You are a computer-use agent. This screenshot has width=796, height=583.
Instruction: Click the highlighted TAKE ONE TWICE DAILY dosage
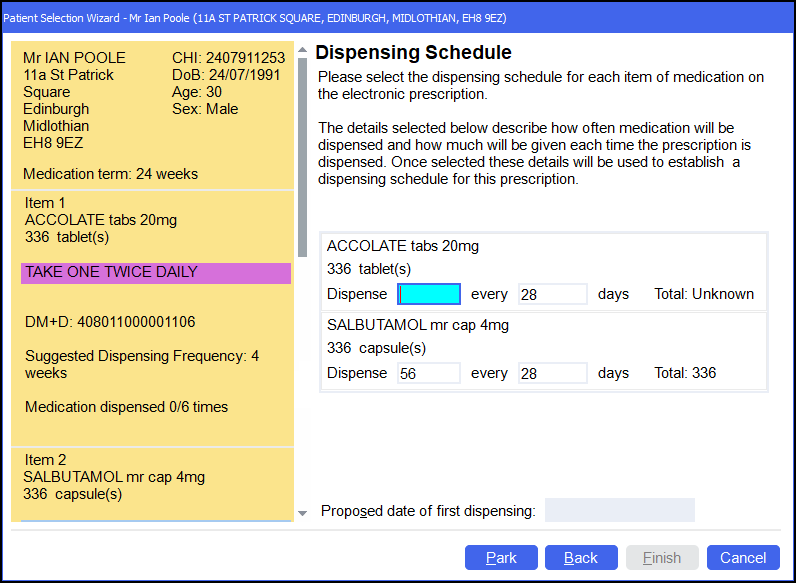(x=155, y=272)
